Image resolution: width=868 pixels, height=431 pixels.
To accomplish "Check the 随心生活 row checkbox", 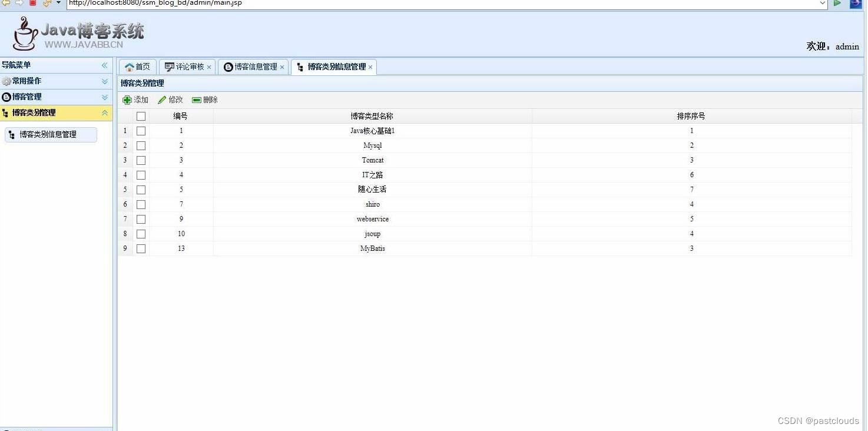I will (141, 190).
